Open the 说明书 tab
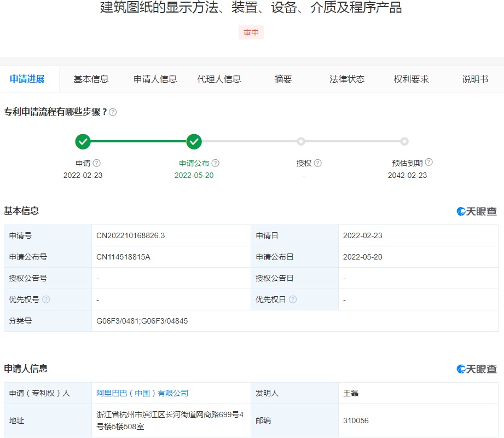This screenshot has width=504, height=438. coord(474,79)
